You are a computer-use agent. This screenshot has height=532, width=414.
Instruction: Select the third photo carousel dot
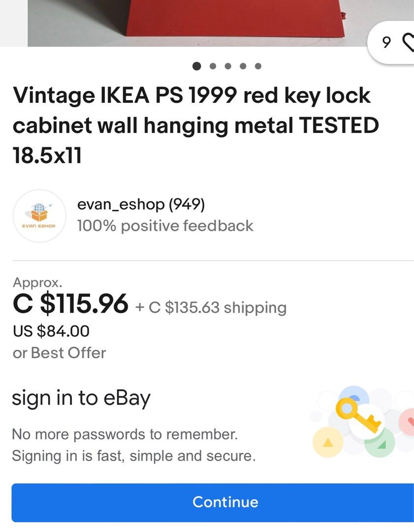[226, 66]
